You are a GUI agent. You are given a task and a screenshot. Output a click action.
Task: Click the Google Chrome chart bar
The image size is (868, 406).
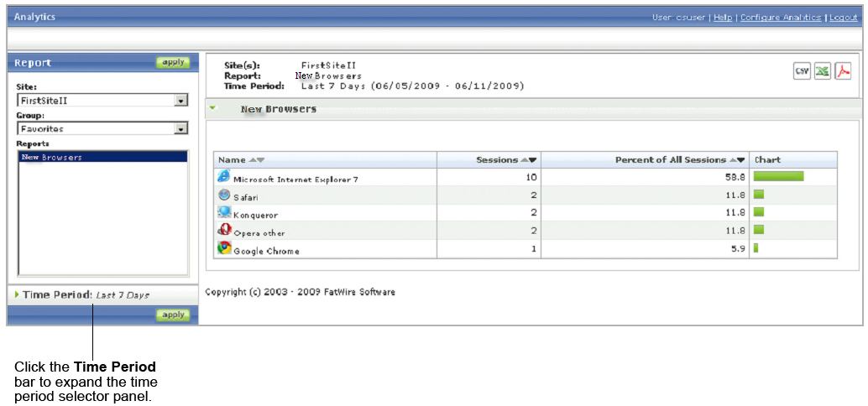[756, 247]
